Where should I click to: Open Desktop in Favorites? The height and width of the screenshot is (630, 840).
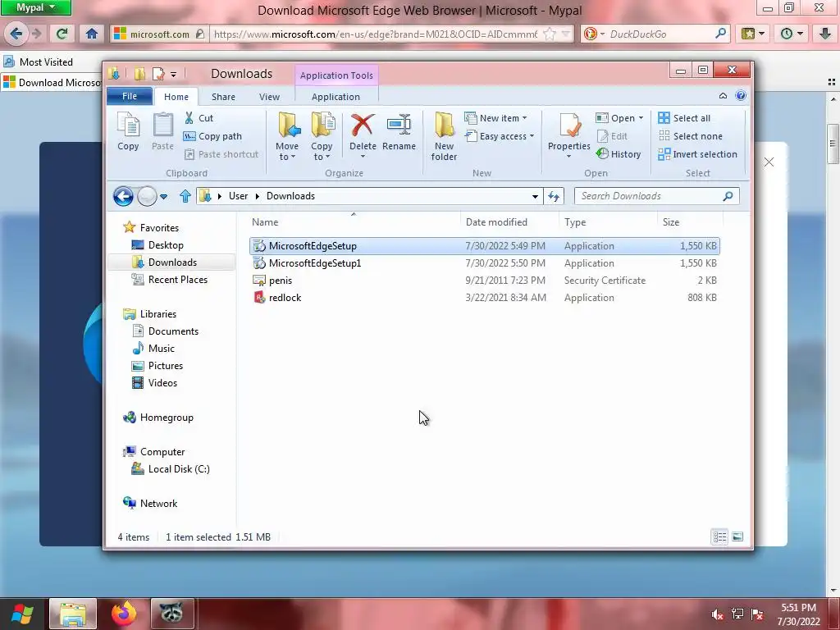166,244
